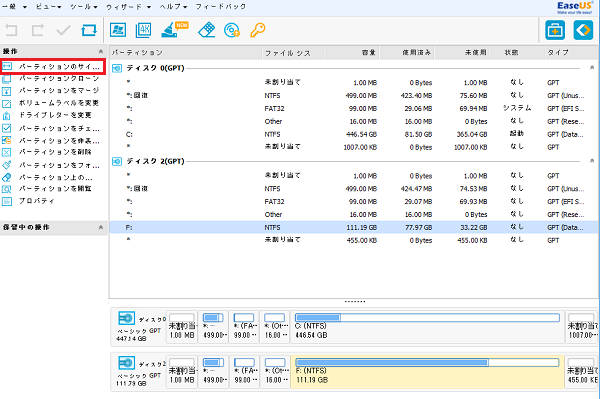Collapse the ディスク 0(GPT) group
600x399 pixels.
coord(592,67)
